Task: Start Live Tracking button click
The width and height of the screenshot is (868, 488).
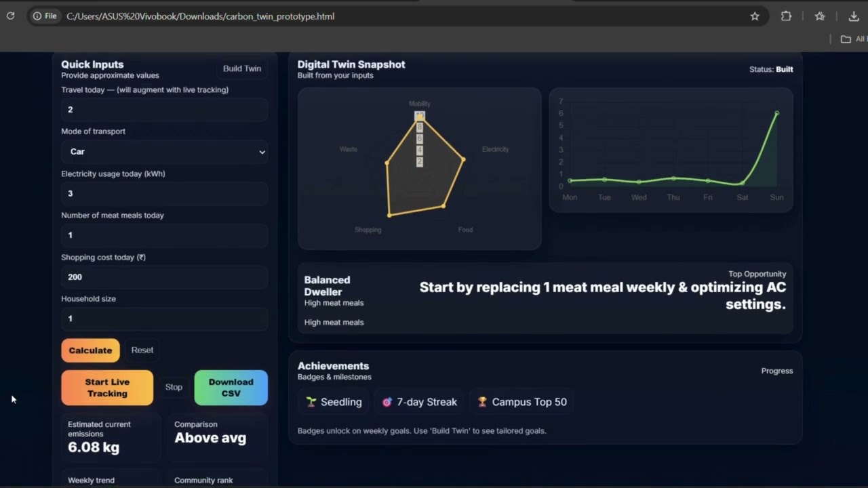Action: click(x=107, y=388)
